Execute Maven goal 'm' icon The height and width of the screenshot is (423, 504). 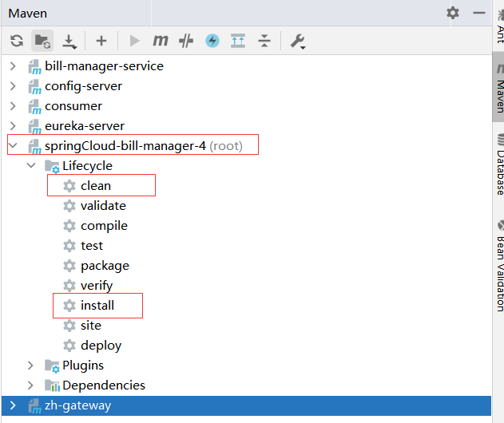click(161, 41)
